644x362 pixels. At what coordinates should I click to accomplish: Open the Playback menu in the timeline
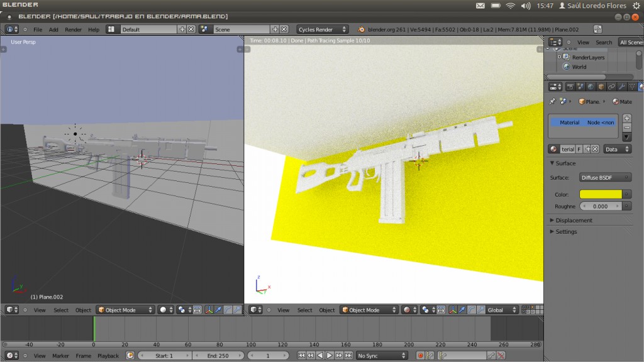108,356
